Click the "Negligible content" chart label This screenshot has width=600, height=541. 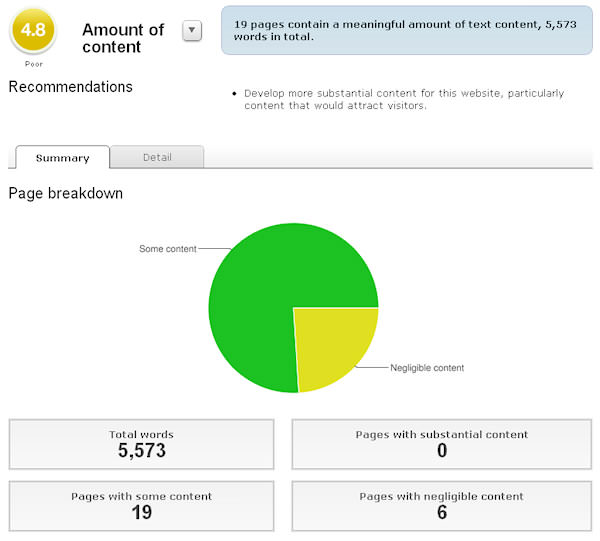point(427,368)
